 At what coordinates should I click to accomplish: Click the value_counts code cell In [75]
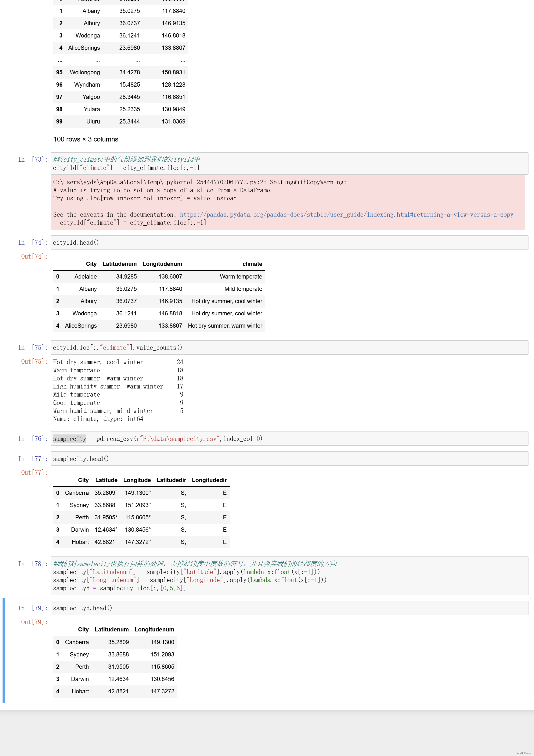pyautogui.click(x=289, y=348)
